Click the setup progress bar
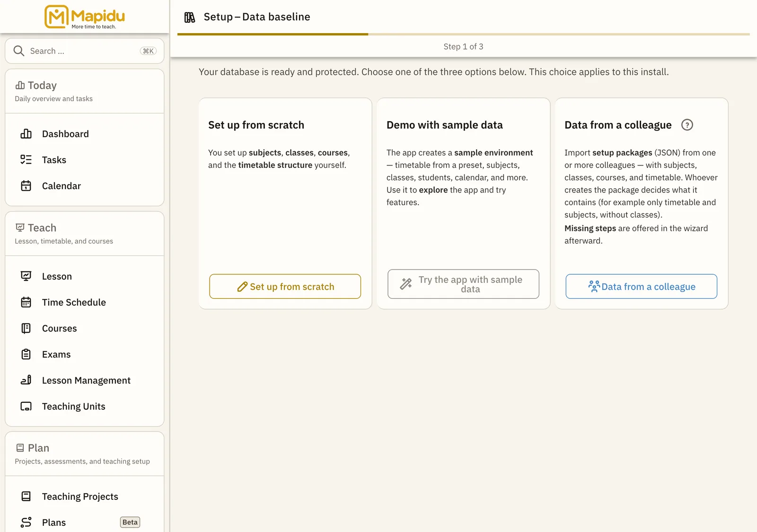Image resolution: width=757 pixels, height=532 pixels. [x=464, y=34]
